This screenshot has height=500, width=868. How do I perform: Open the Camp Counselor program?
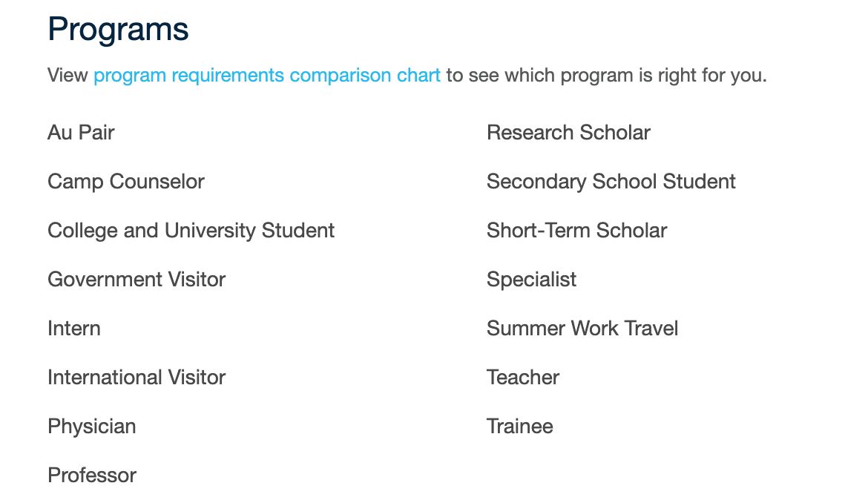click(125, 182)
